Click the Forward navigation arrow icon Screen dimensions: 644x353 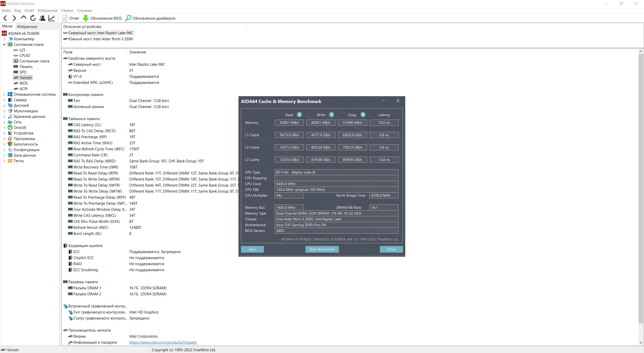(x=14, y=18)
